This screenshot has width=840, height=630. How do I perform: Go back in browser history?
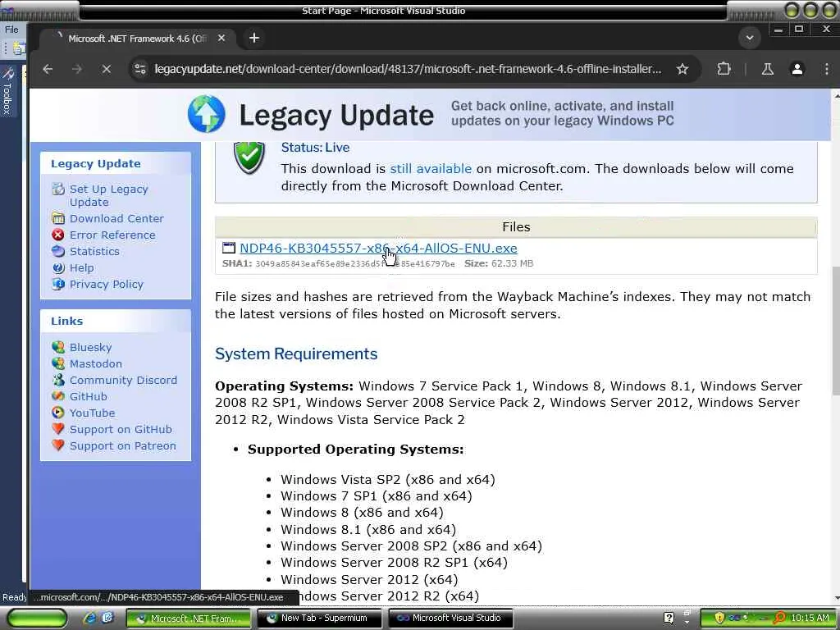[x=48, y=69]
